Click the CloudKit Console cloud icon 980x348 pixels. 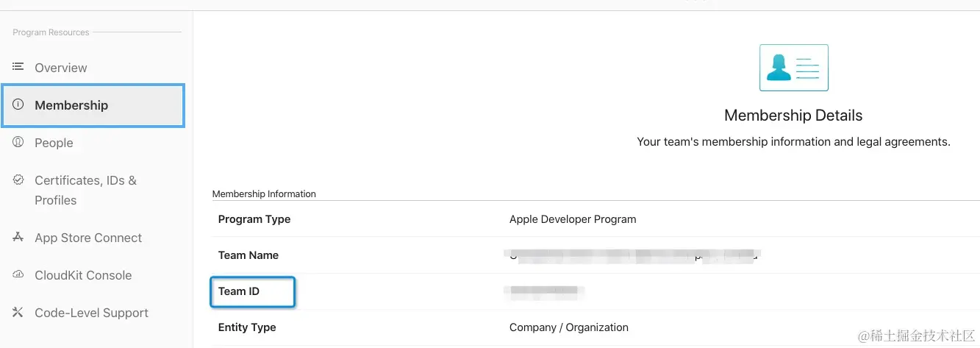point(18,274)
